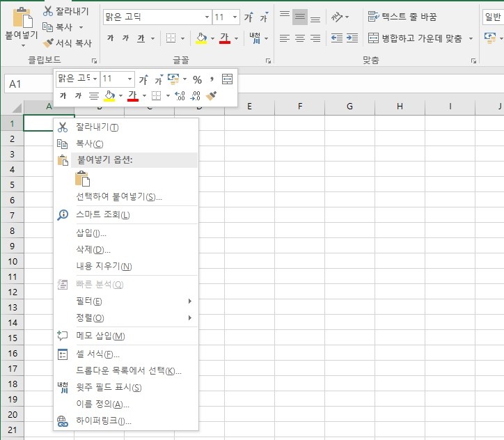This screenshot has height=440, width=504.
Task: Click the ribbon phonetic field (내천) icon
Action: tap(255, 38)
